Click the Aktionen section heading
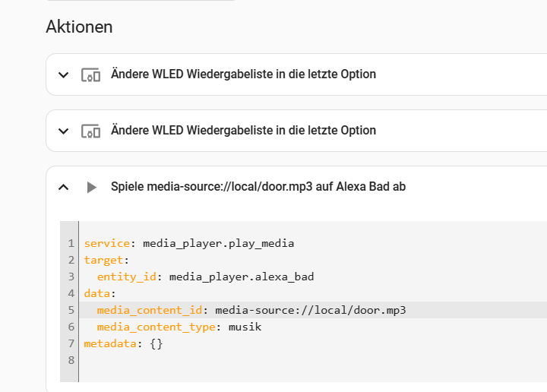Viewport: 547px width, 392px height. pos(79,27)
